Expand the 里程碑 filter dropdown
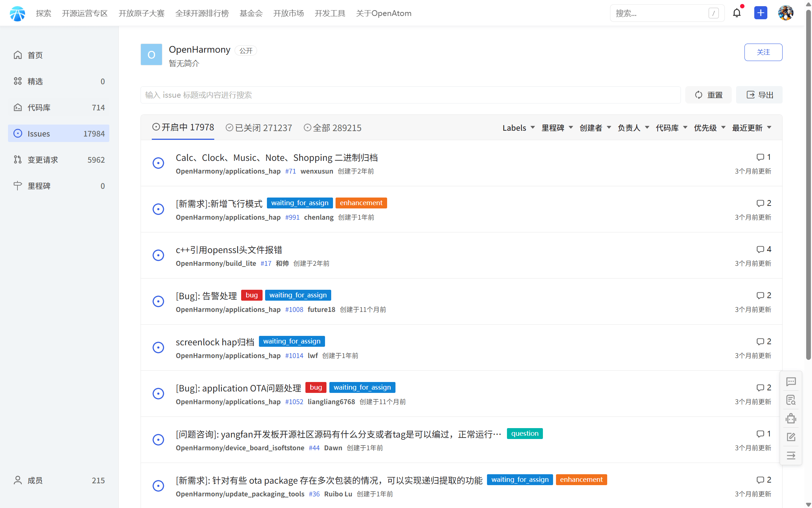This screenshot has height=508, width=812. (x=557, y=128)
